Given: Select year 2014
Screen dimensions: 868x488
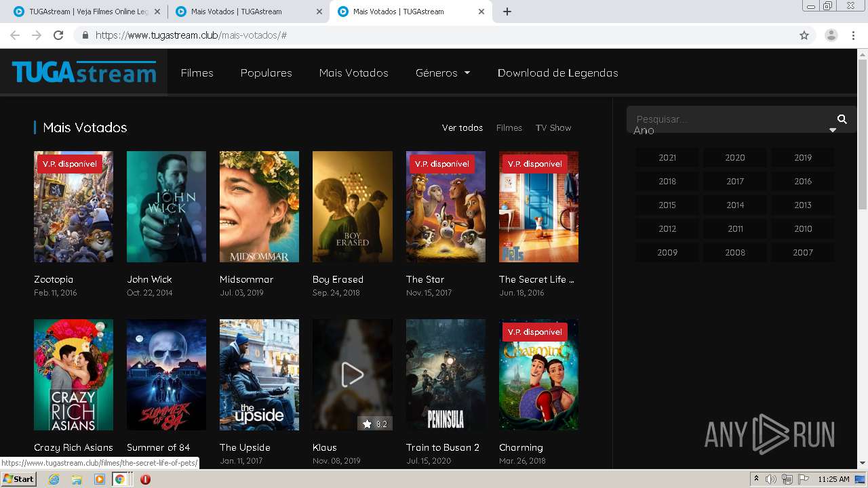Looking at the screenshot, I should (x=735, y=205).
